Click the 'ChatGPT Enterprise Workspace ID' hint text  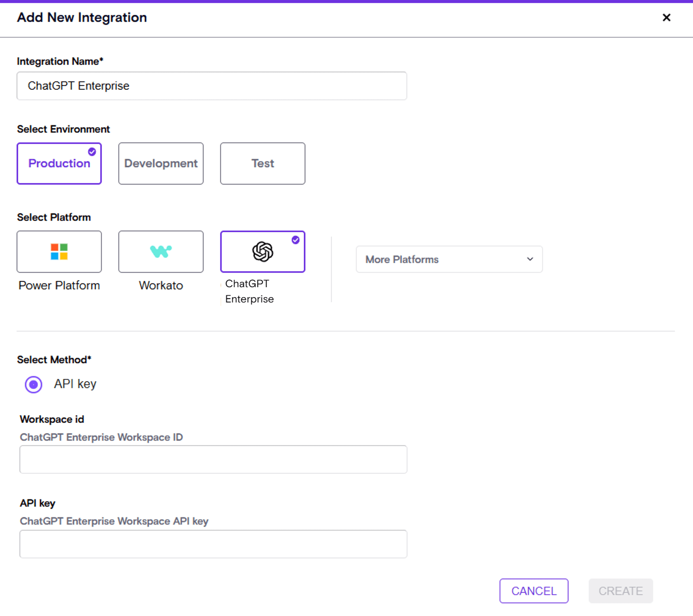click(101, 437)
